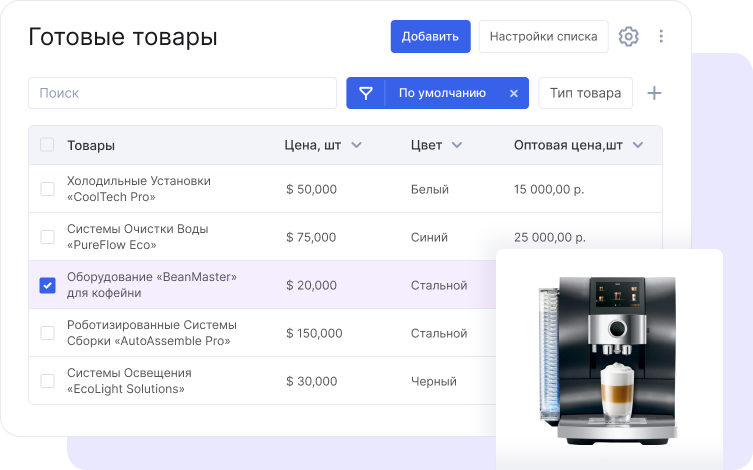Open settings via the gear icon

coord(628,37)
